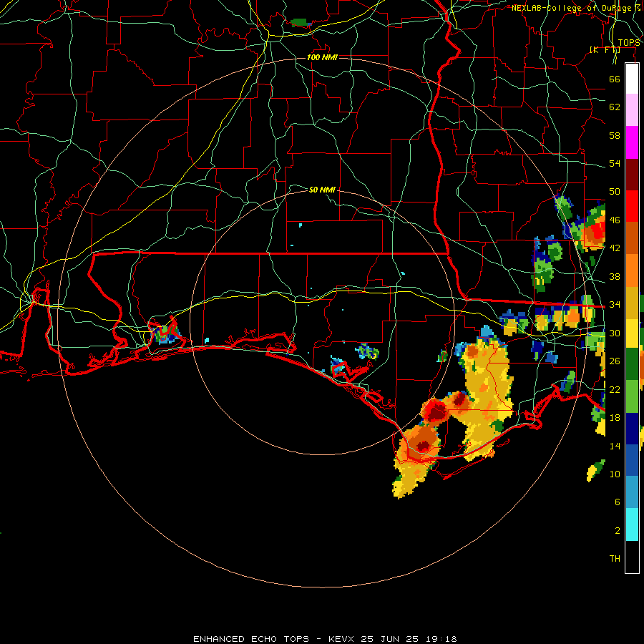Click the ENHANCED ECHO TOPS KEVX title text

tap(325, 639)
